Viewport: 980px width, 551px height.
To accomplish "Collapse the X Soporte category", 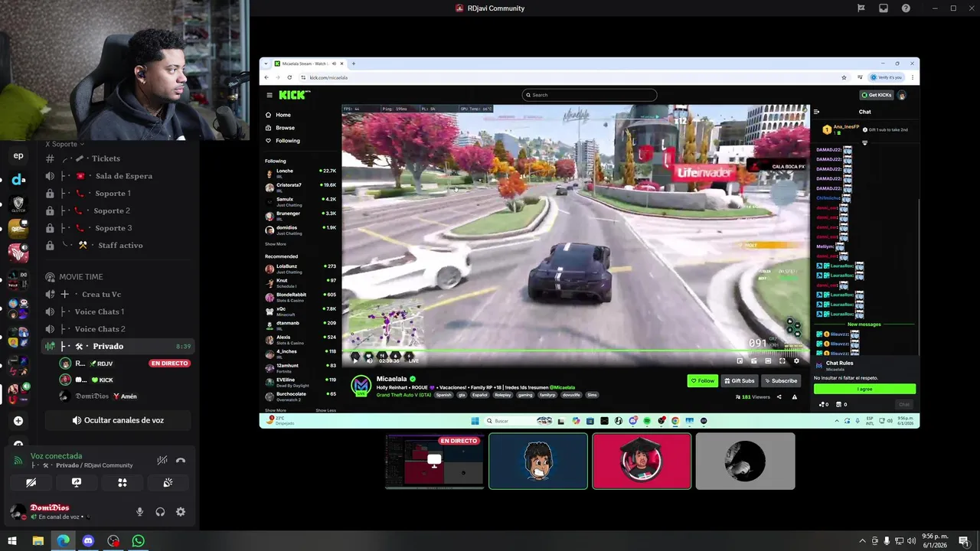I will pyautogui.click(x=64, y=144).
